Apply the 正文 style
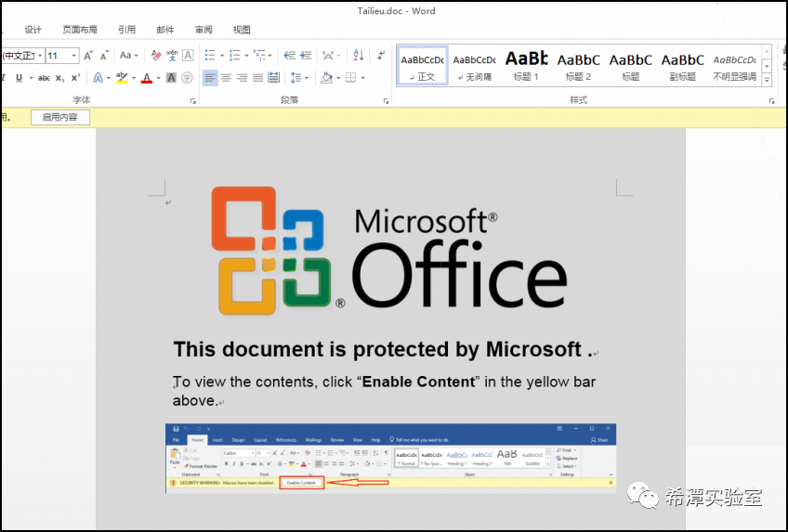The width and height of the screenshot is (788, 532). pyautogui.click(x=422, y=65)
